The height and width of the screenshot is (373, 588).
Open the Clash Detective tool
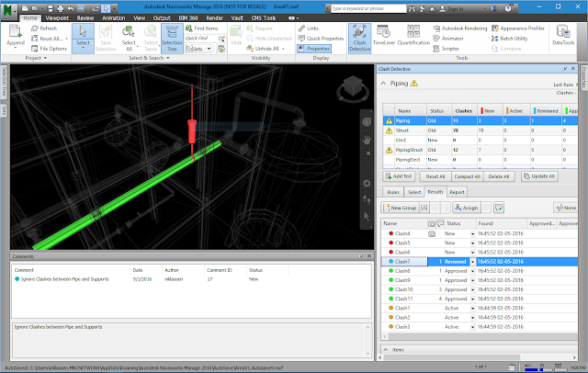359,39
